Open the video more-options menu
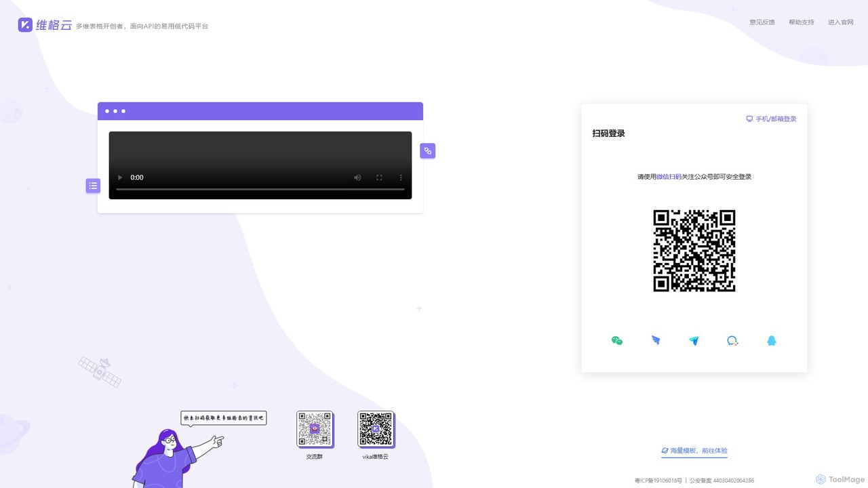 401,178
